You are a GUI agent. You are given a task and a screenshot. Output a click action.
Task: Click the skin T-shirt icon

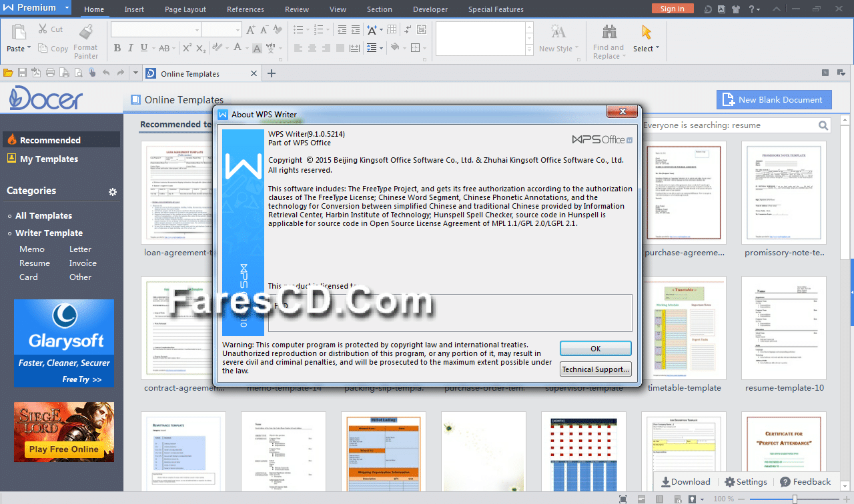735,9
